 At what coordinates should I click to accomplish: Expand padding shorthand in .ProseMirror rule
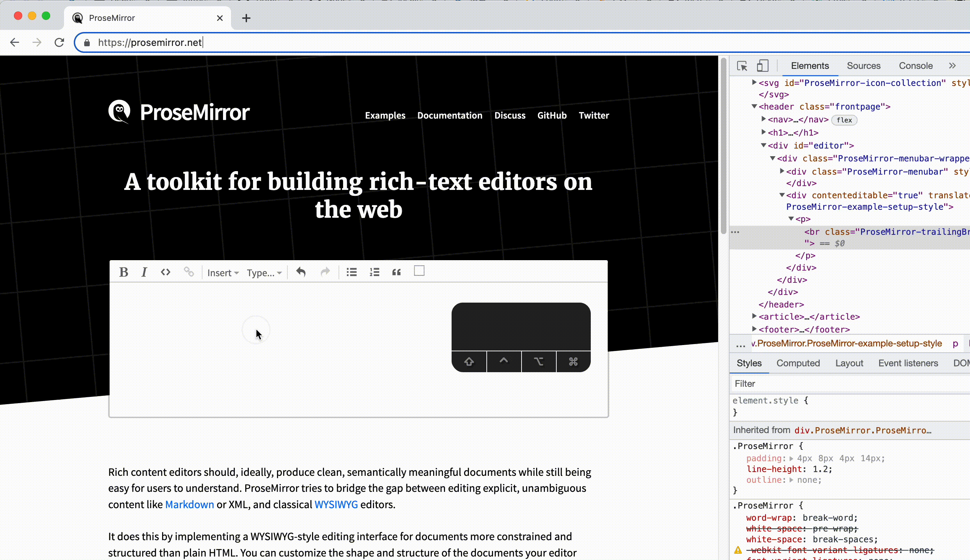tap(791, 458)
